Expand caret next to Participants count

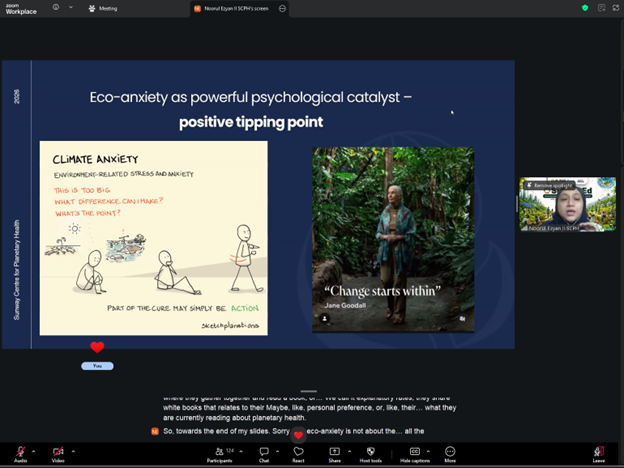pos(240,449)
